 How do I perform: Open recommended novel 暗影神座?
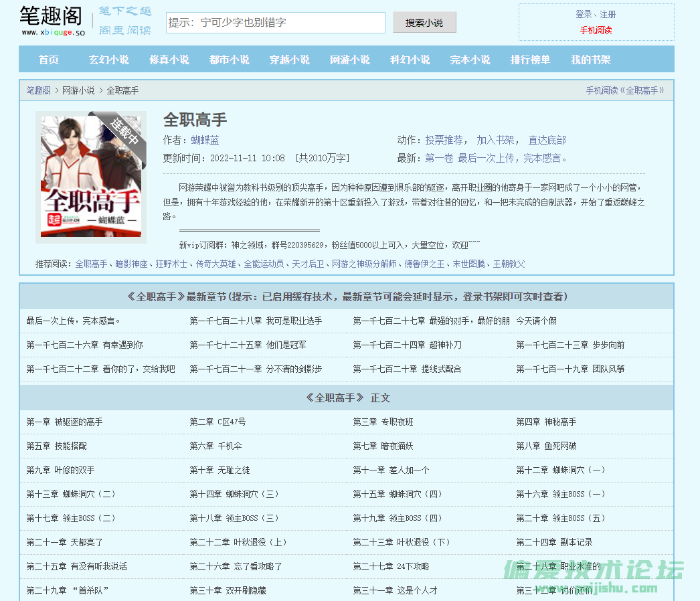[133, 264]
